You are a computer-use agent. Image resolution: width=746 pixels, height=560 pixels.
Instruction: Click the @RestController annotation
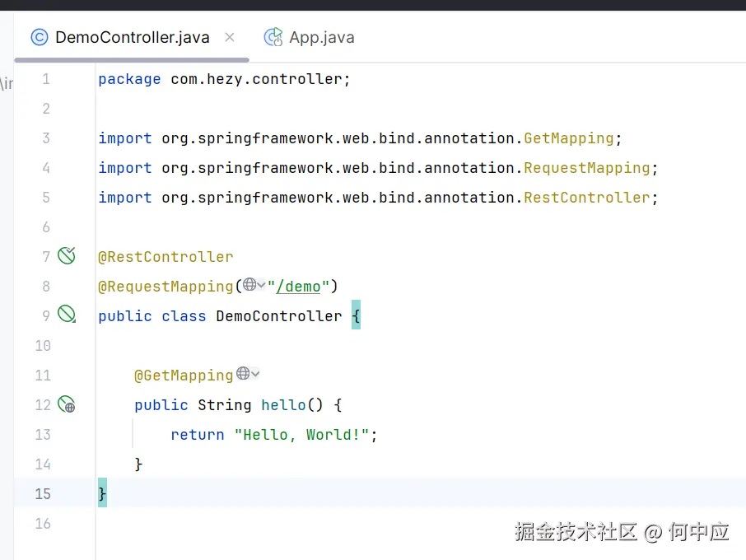(x=166, y=257)
